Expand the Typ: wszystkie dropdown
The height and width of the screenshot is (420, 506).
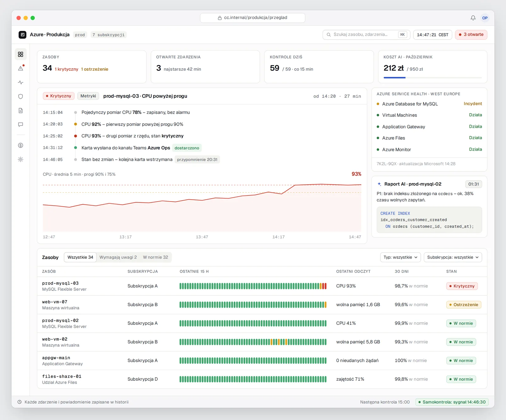[x=400, y=257]
